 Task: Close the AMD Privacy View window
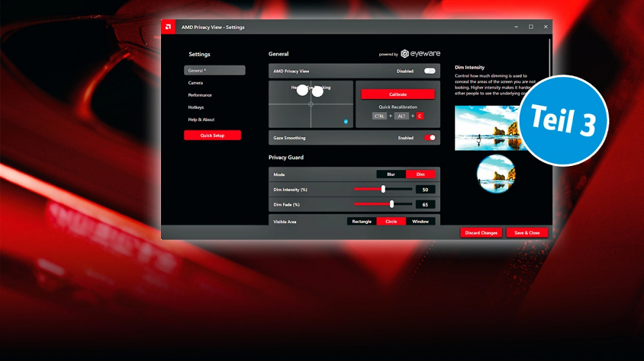[x=545, y=26]
